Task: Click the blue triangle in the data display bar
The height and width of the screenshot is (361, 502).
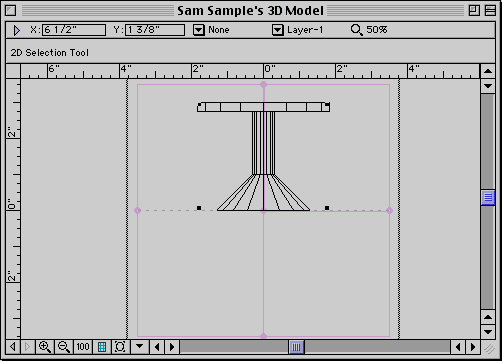Action: [17, 30]
